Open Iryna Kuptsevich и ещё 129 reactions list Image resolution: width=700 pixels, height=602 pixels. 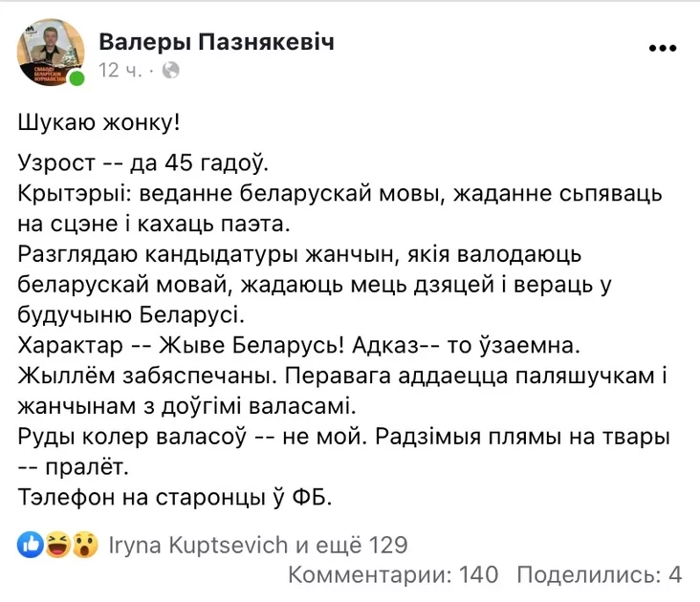point(258,545)
